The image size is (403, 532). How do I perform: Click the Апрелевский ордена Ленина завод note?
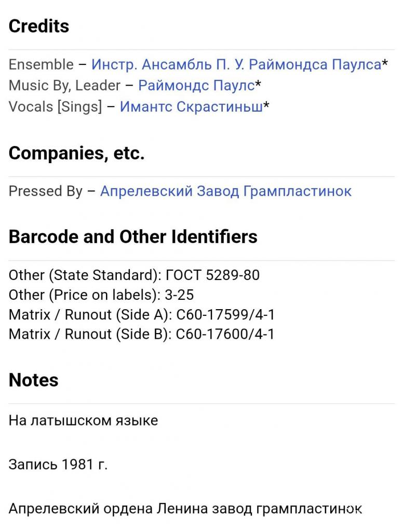coord(185,509)
